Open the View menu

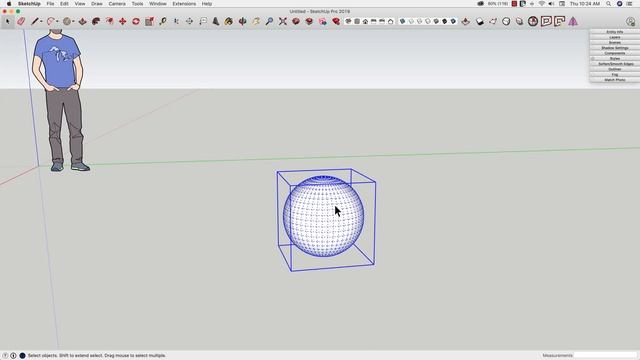tap(80, 4)
